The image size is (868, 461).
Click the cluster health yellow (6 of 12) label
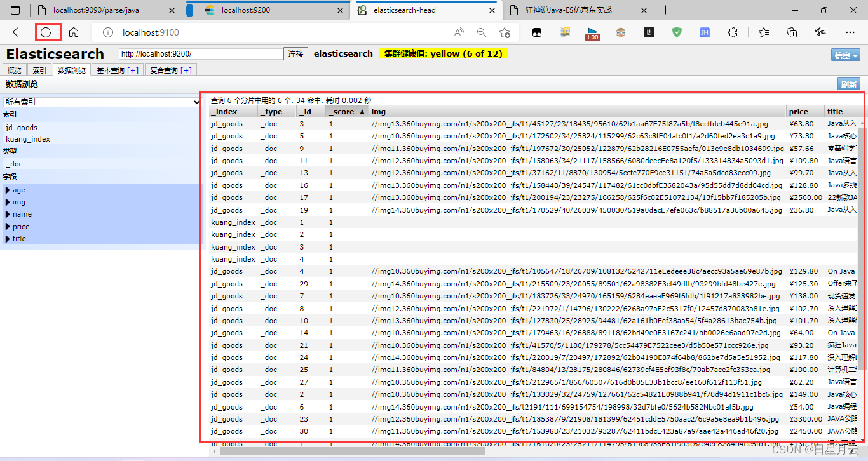444,54
